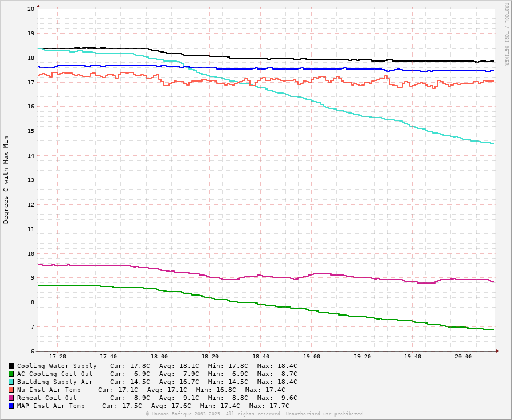Click the red Nu Inst Air Temp swatch
512x420 pixels.
11,390
